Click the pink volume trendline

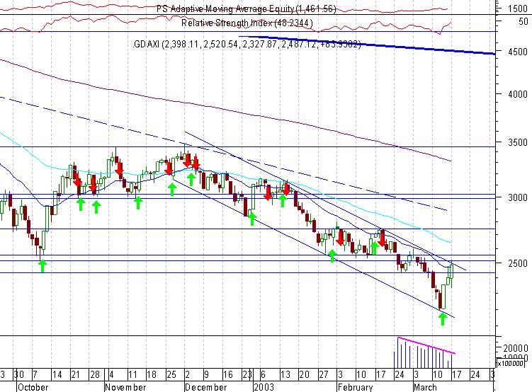coord(426,345)
